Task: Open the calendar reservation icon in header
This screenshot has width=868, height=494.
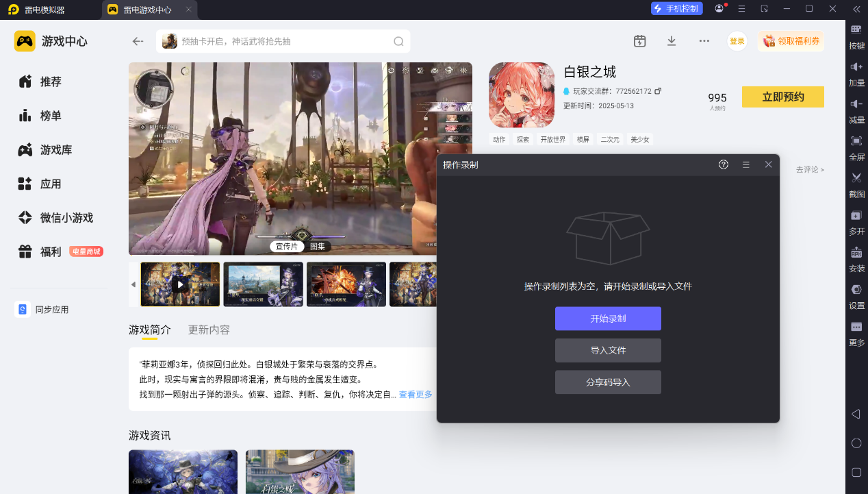Action: (x=640, y=41)
